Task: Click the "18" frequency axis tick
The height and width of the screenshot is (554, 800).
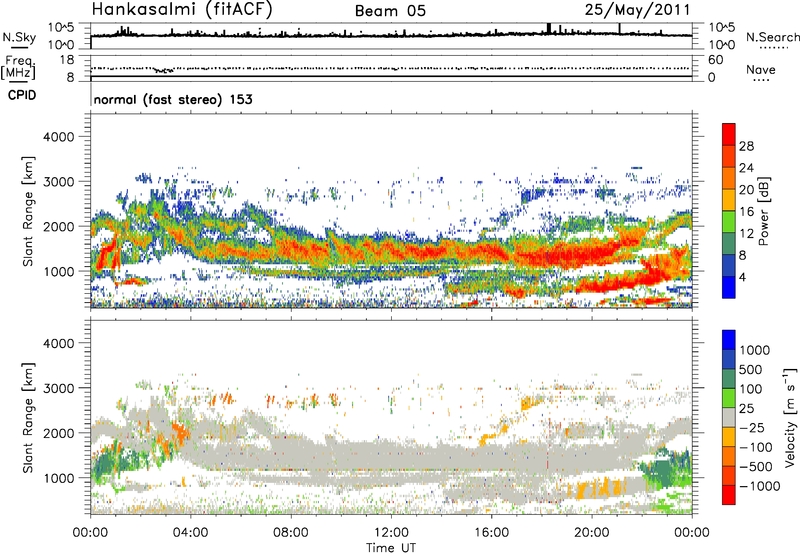Action: (67, 60)
